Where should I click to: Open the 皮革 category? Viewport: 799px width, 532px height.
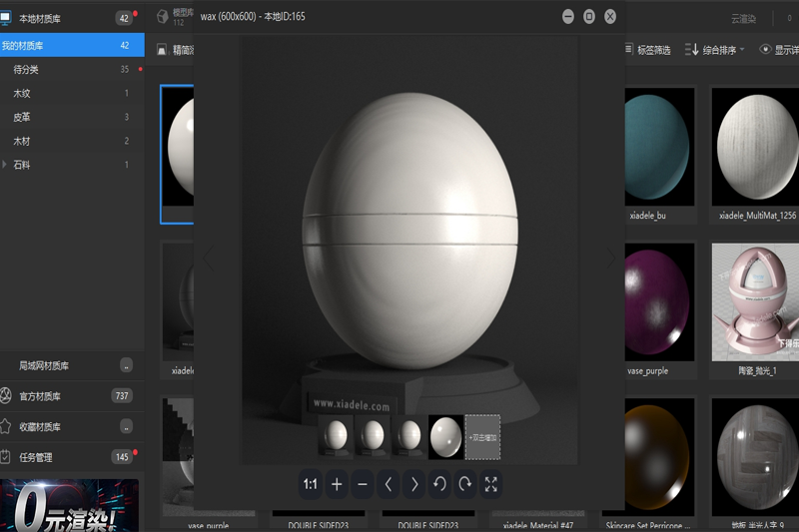click(72, 117)
